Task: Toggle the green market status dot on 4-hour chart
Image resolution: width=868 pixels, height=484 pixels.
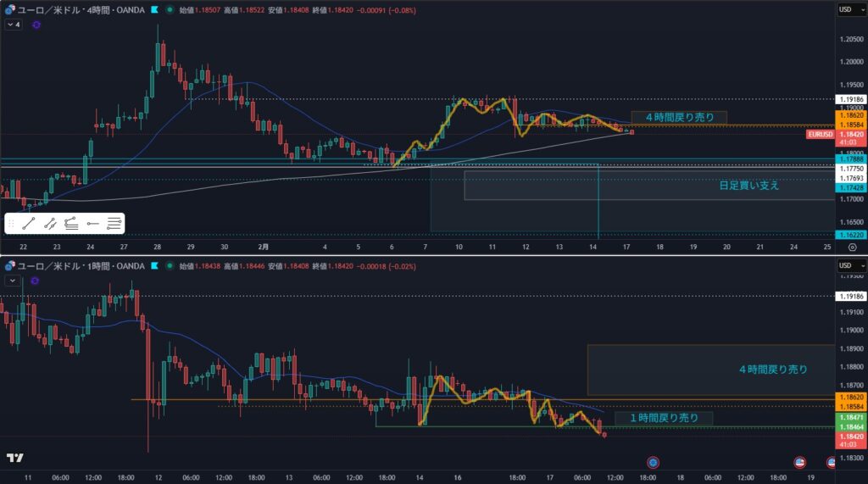Action: pyautogui.click(x=170, y=9)
